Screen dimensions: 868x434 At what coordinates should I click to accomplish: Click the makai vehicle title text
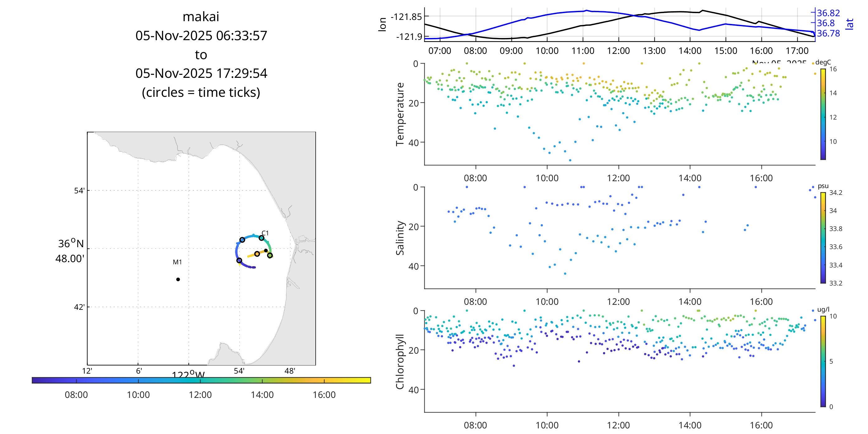pos(201,17)
